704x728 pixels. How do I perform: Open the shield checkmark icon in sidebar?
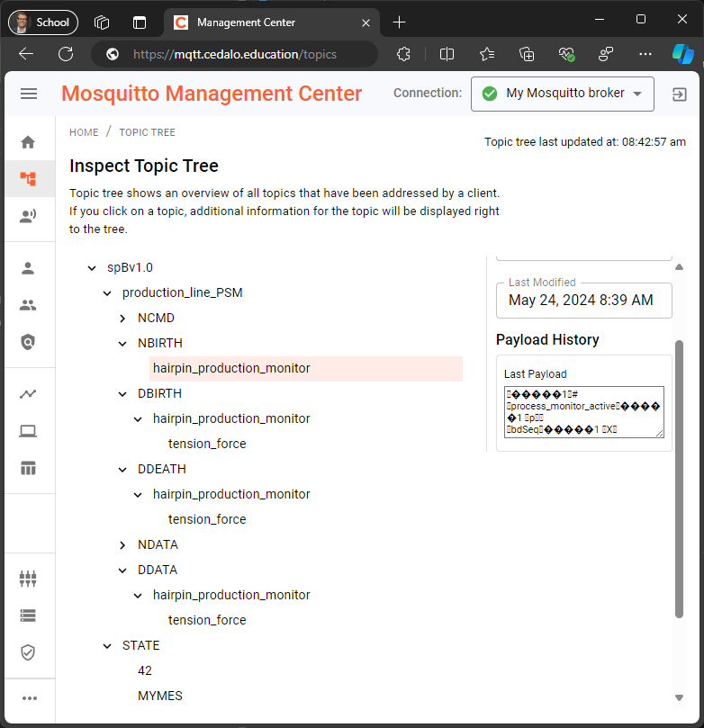click(x=28, y=652)
